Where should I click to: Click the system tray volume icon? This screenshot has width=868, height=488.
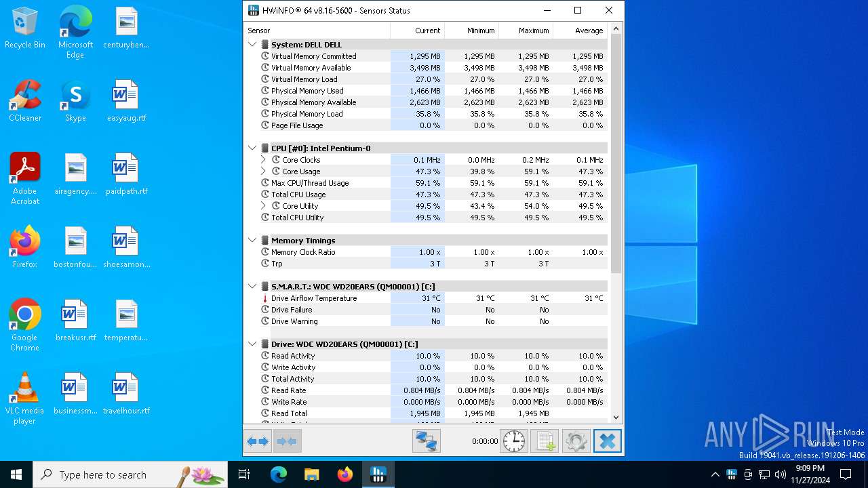pos(781,474)
